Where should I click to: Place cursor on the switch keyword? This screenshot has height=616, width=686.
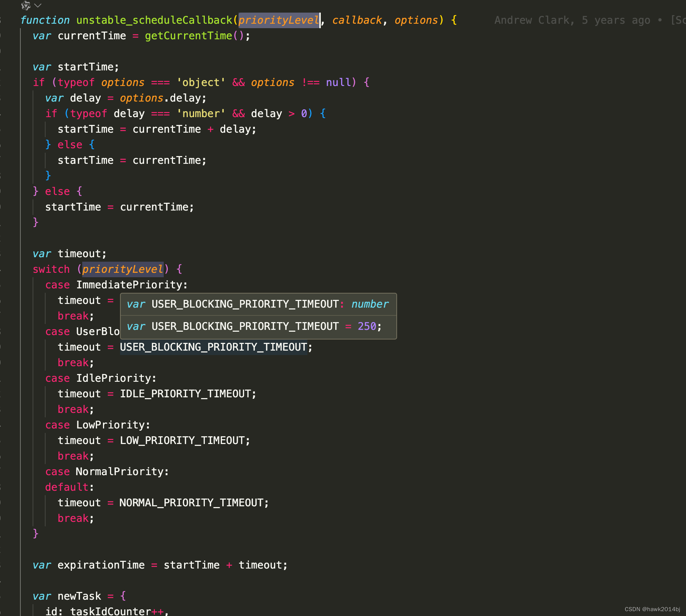[x=51, y=269]
